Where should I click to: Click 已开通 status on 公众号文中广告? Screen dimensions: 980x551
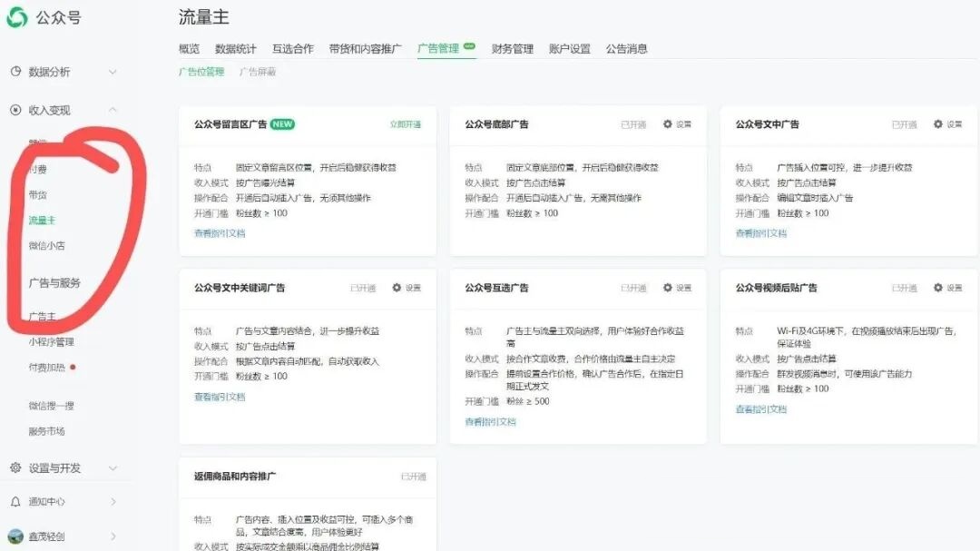(x=904, y=124)
